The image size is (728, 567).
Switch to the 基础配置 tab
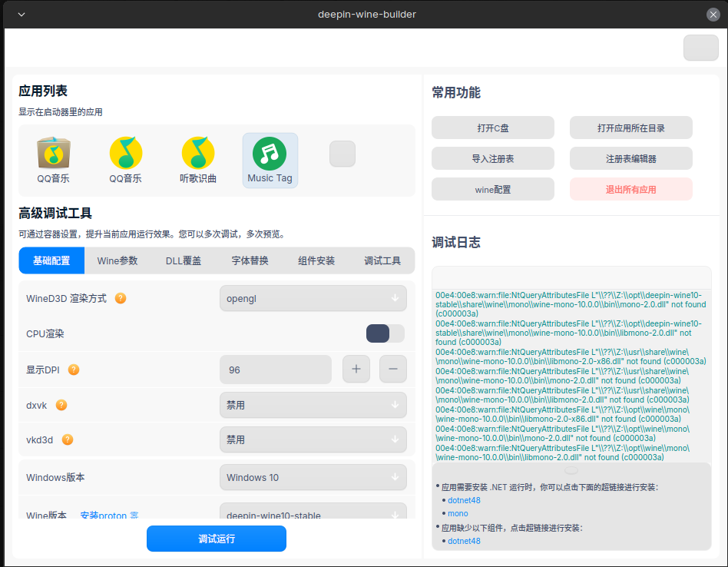(51, 260)
